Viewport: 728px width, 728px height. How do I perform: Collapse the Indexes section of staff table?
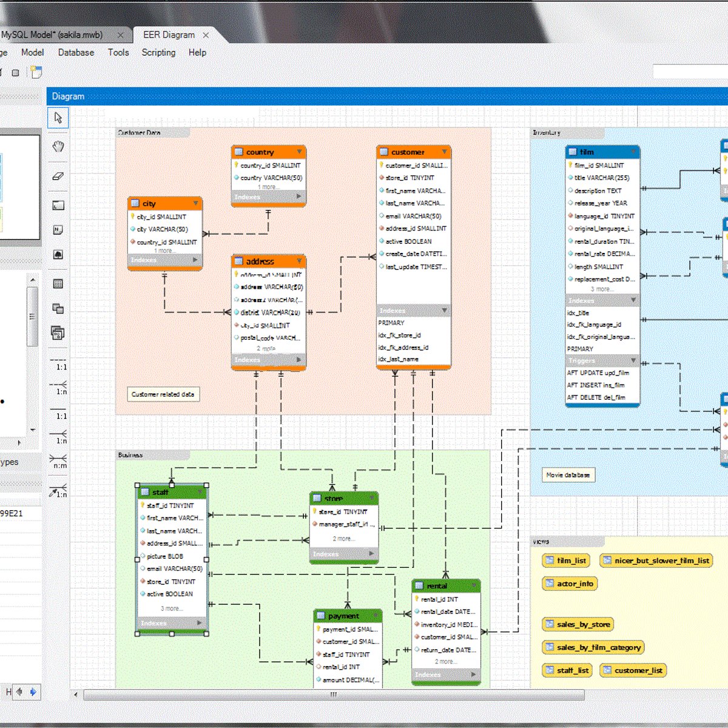(200, 623)
